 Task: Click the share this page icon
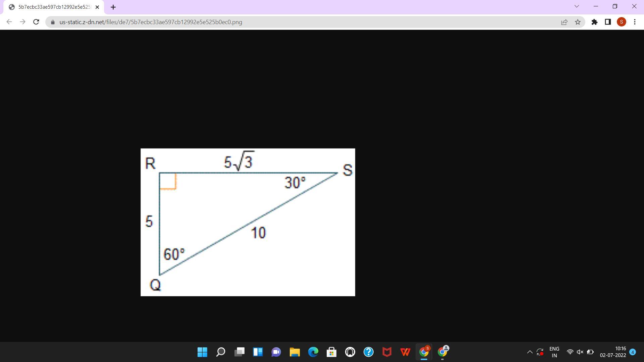(564, 22)
